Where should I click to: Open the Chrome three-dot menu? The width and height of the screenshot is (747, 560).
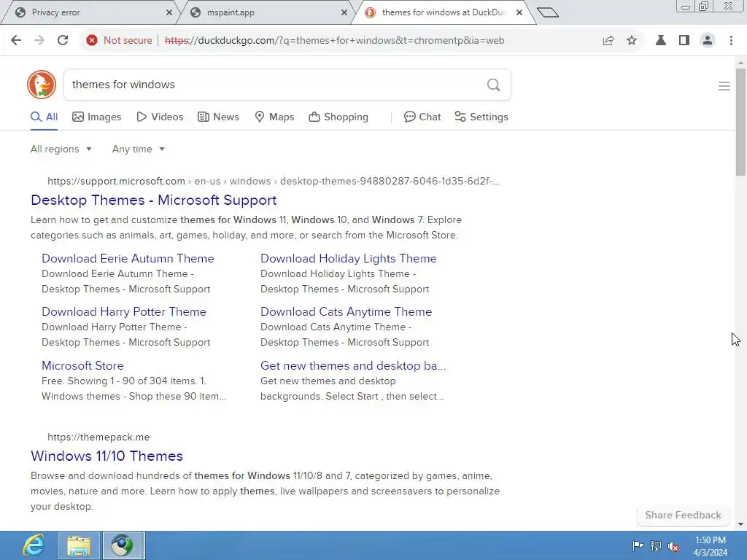click(731, 41)
